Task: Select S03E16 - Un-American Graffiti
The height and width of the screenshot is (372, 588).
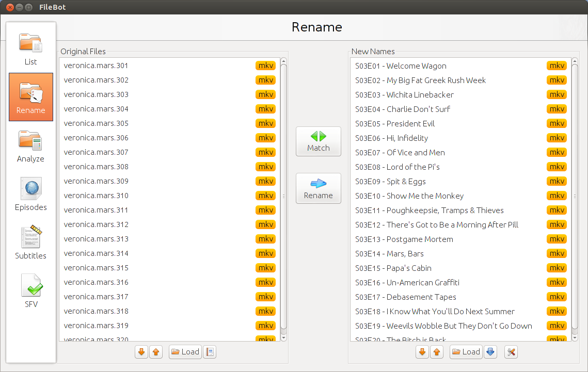Action: click(460, 282)
